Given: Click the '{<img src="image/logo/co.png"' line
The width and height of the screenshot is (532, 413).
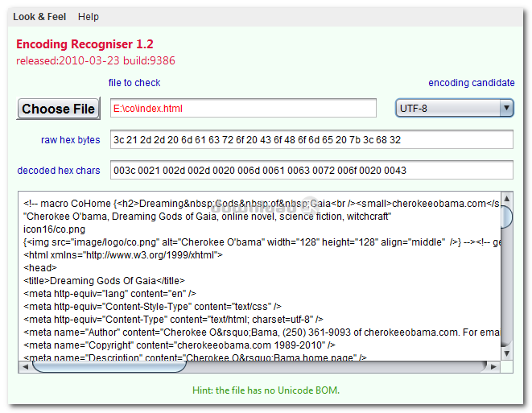Looking at the screenshot, I should 262,242.
